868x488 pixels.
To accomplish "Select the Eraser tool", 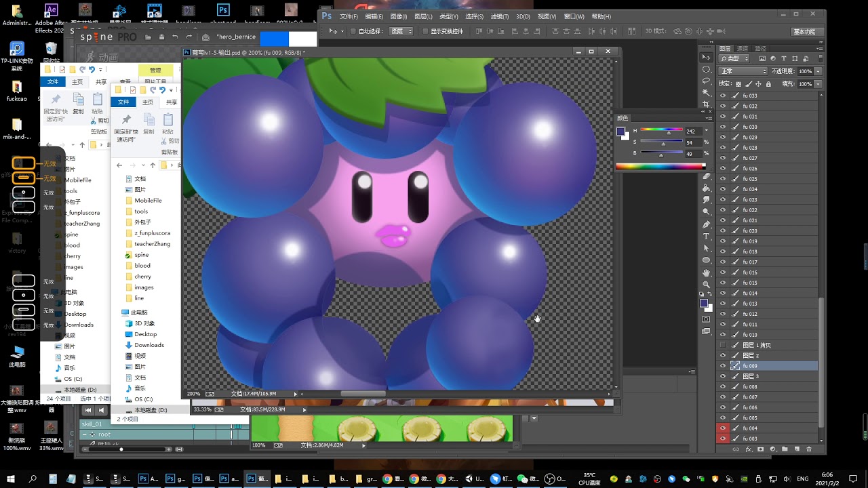I will (x=706, y=177).
